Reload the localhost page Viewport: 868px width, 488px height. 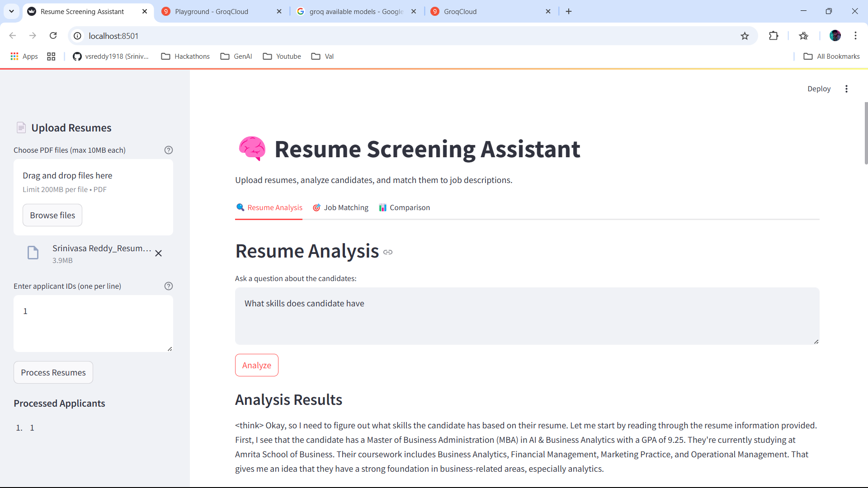[53, 36]
